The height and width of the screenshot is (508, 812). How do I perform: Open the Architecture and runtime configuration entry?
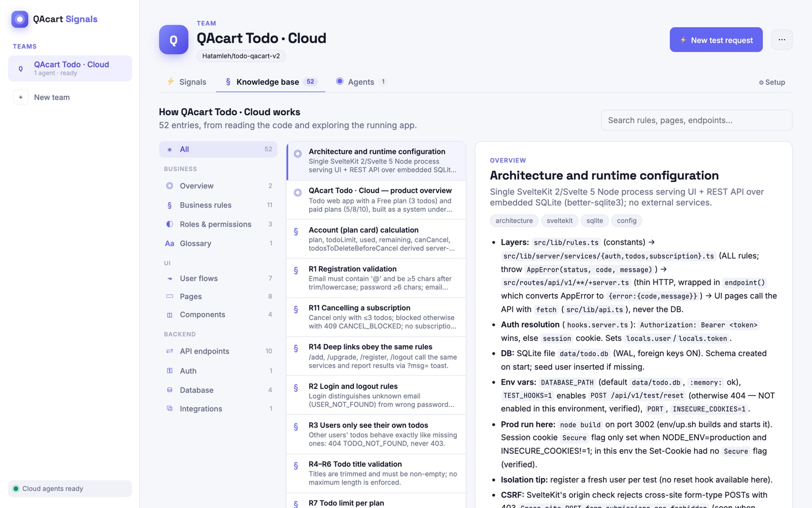(x=377, y=161)
